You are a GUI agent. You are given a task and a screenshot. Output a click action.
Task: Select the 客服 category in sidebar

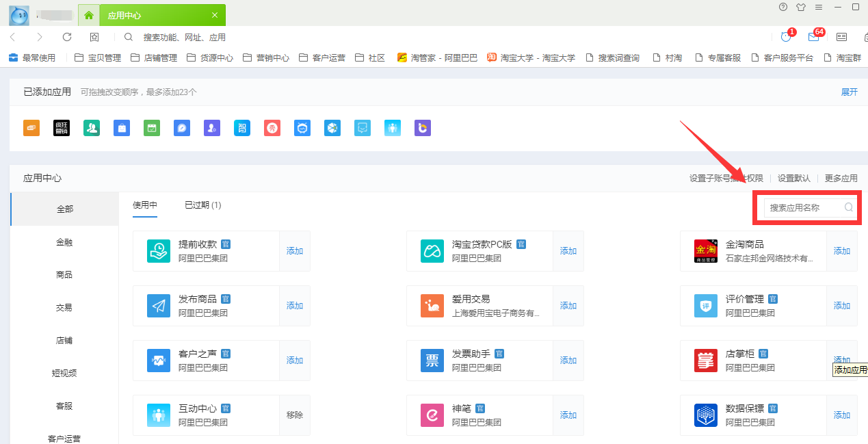click(x=65, y=406)
